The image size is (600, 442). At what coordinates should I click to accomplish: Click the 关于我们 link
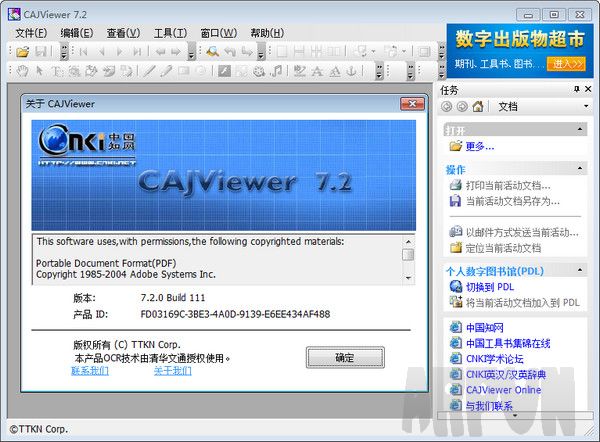click(173, 370)
